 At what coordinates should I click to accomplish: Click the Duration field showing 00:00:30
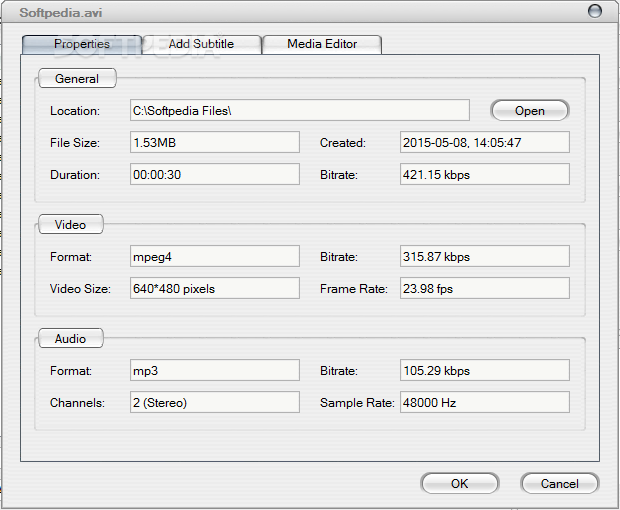[215, 174]
